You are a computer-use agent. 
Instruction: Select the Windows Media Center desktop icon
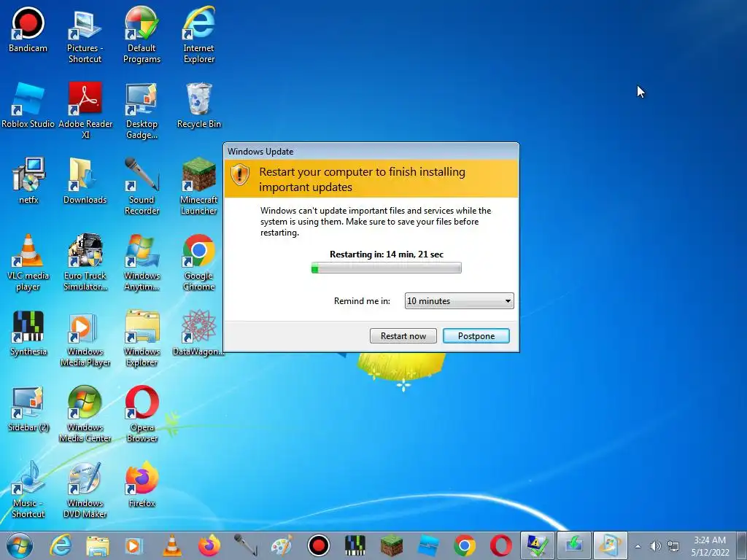click(85, 414)
